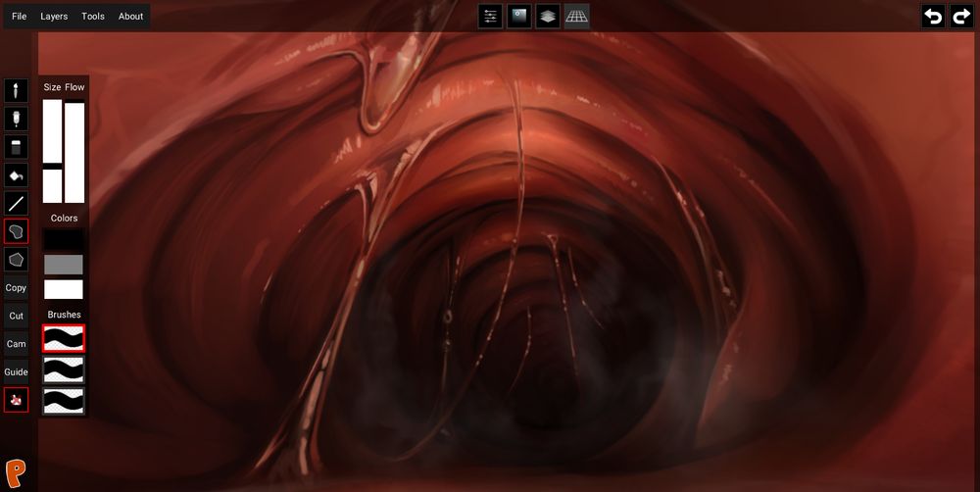
Task: Click the red-bordered icon below Guide
Action: [x=16, y=400]
